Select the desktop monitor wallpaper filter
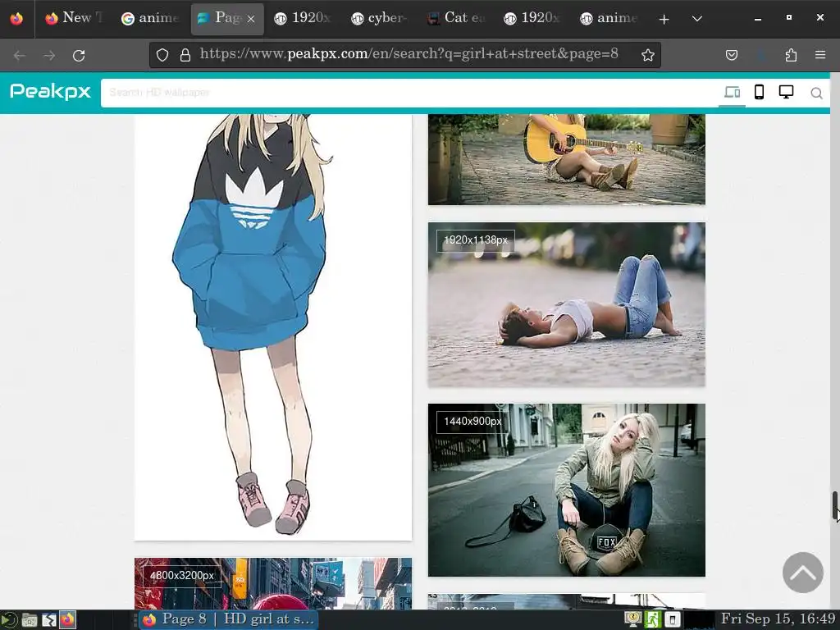Viewport: 840px width, 630px height. (786, 92)
